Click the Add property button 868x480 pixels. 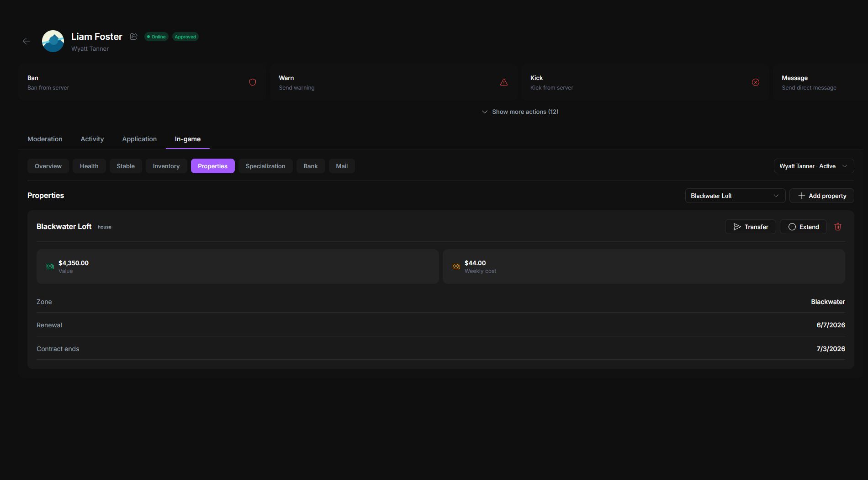(x=822, y=196)
